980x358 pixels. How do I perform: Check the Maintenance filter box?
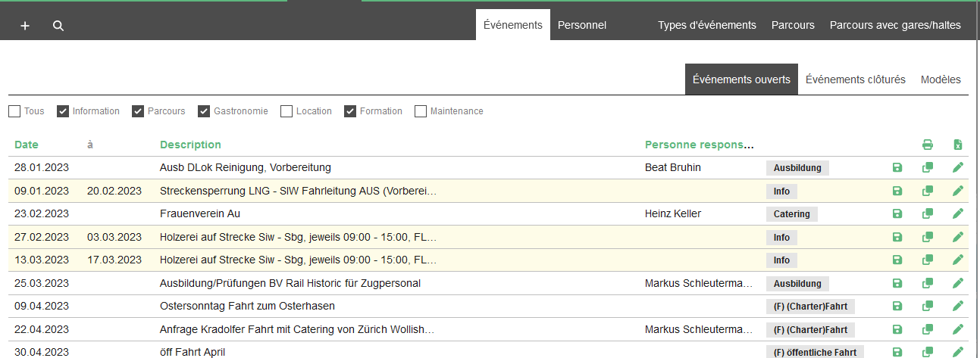click(x=421, y=111)
